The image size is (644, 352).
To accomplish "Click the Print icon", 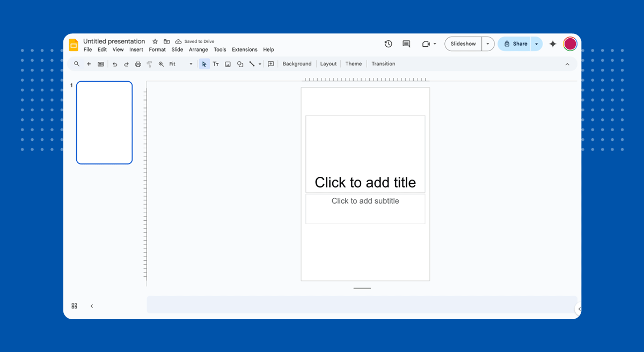I will 138,64.
